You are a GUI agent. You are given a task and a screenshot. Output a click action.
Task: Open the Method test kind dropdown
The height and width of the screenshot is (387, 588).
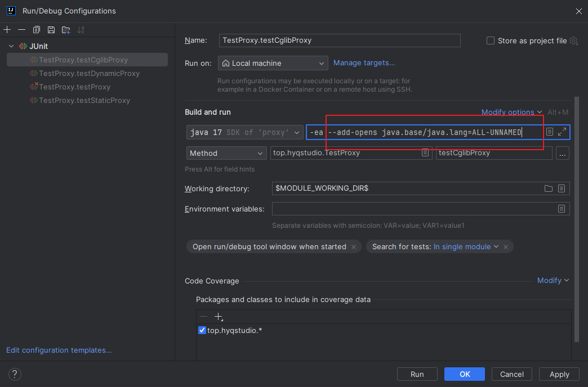click(x=226, y=153)
